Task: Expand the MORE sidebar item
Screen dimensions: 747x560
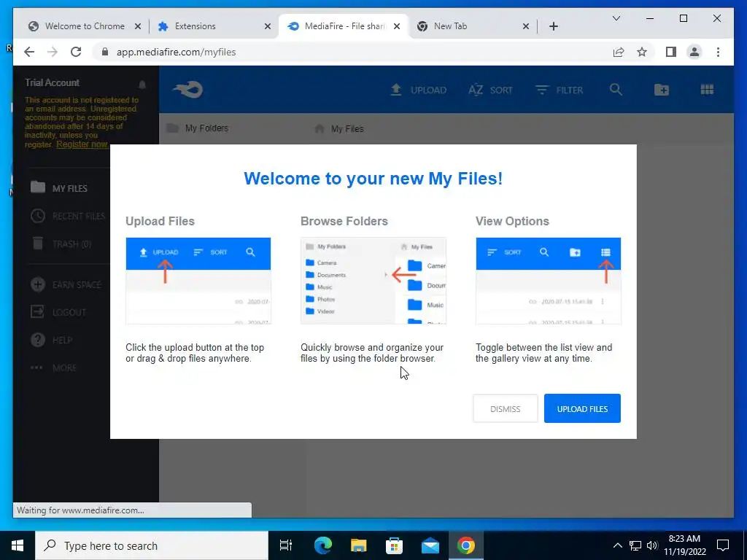Action: (x=53, y=367)
